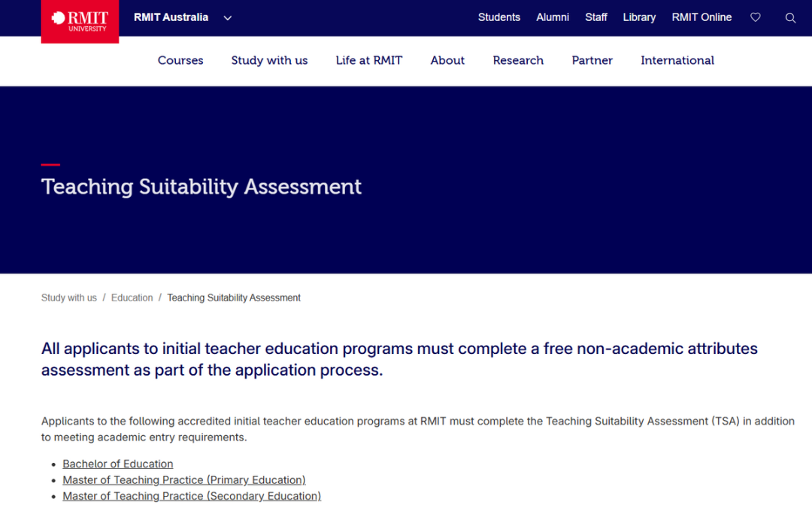Open the Courses menu

coord(180,60)
